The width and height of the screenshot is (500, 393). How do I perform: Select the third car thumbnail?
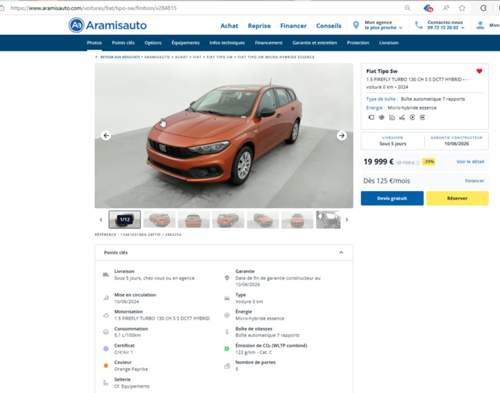pyautogui.click(x=194, y=219)
